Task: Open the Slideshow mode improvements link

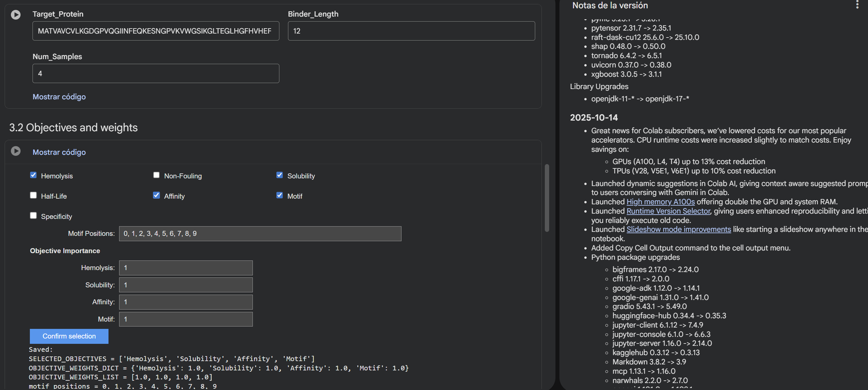Action: pos(679,230)
